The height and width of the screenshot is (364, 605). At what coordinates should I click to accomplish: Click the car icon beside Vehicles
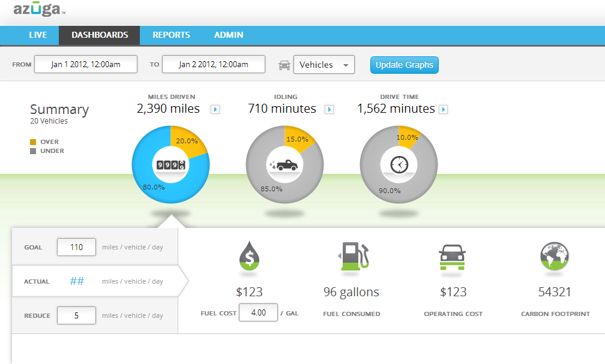click(x=284, y=65)
